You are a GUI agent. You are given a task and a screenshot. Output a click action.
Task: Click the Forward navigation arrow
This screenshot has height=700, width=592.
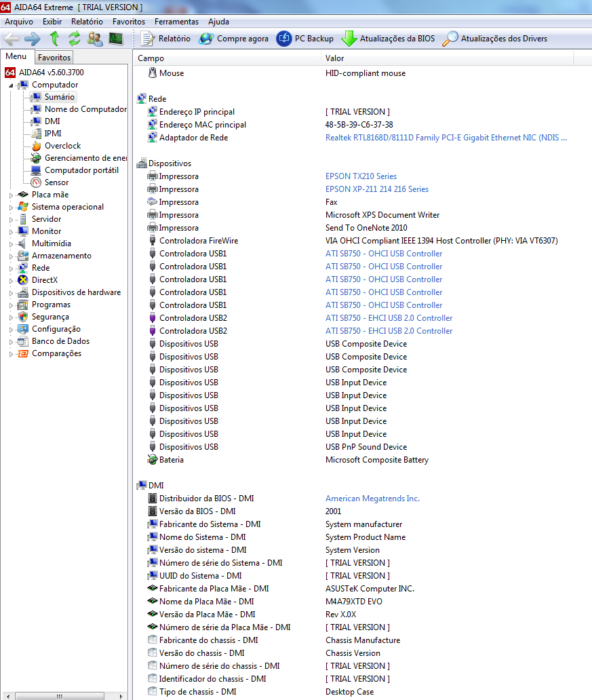(x=32, y=39)
